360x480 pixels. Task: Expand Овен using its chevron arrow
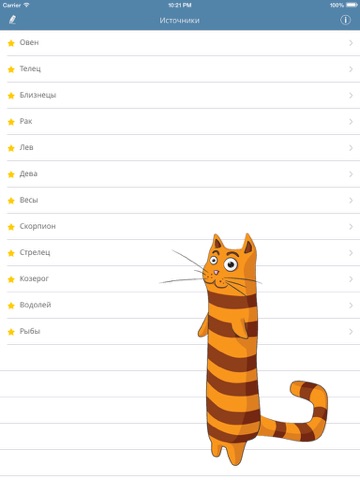click(x=351, y=43)
